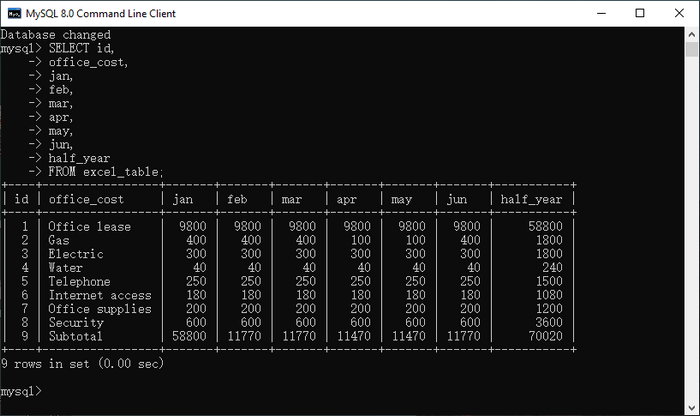Click the 1500 half_year value for Telephone
The width and height of the screenshot is (700, 416).
pos(549,281)
